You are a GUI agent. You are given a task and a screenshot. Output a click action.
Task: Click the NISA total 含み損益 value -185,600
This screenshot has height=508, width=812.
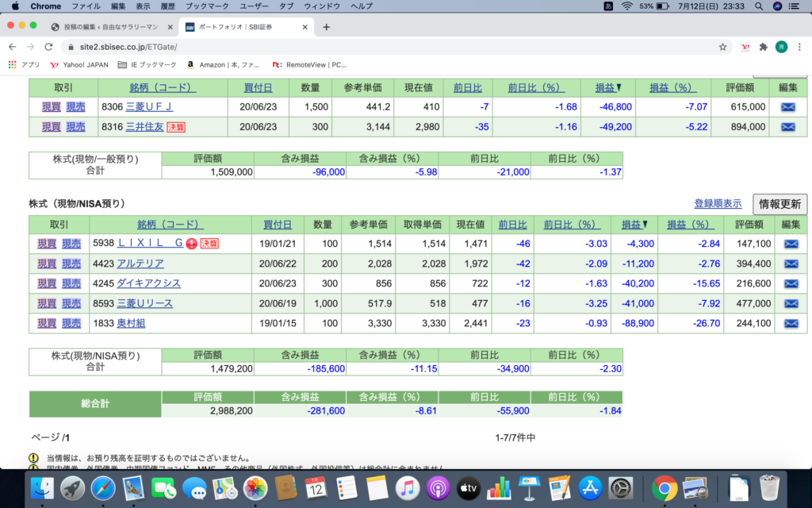pos(326,369)
